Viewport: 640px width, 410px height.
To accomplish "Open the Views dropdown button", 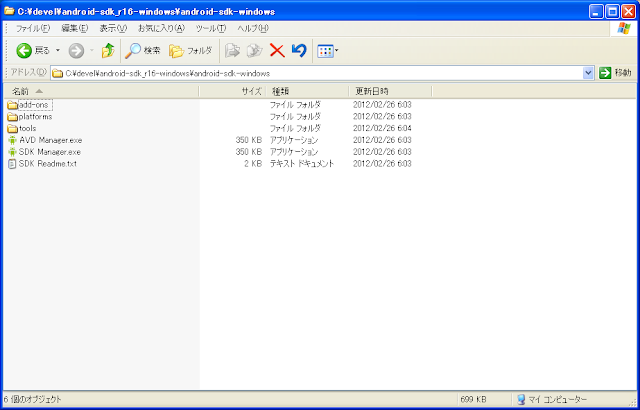I will click(x=328, y=51).
